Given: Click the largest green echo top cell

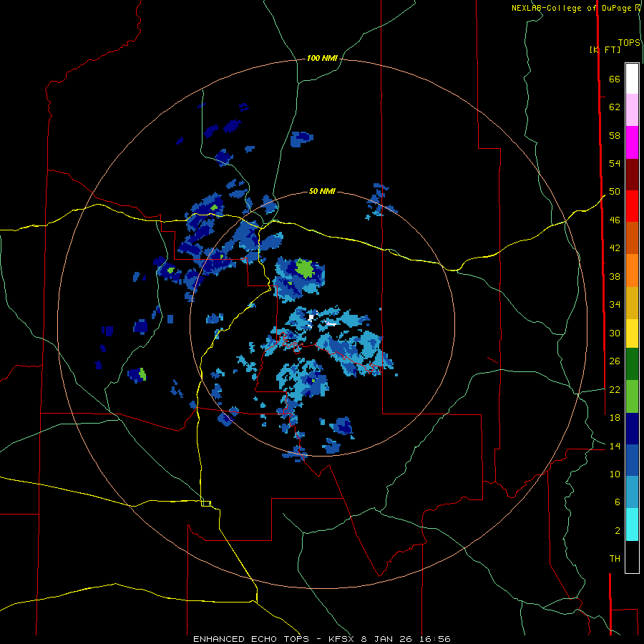Looking at the screenshot, I should (305, 268).
